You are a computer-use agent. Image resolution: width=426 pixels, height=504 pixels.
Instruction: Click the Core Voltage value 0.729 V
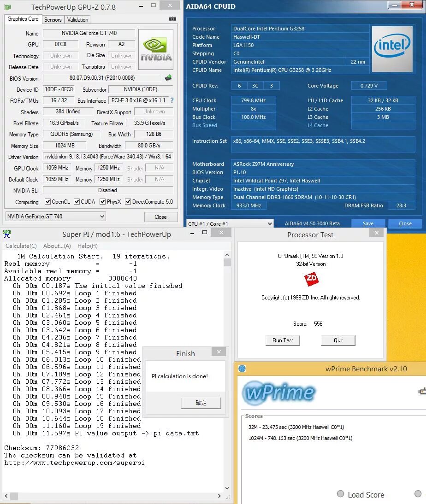(369, 86)
